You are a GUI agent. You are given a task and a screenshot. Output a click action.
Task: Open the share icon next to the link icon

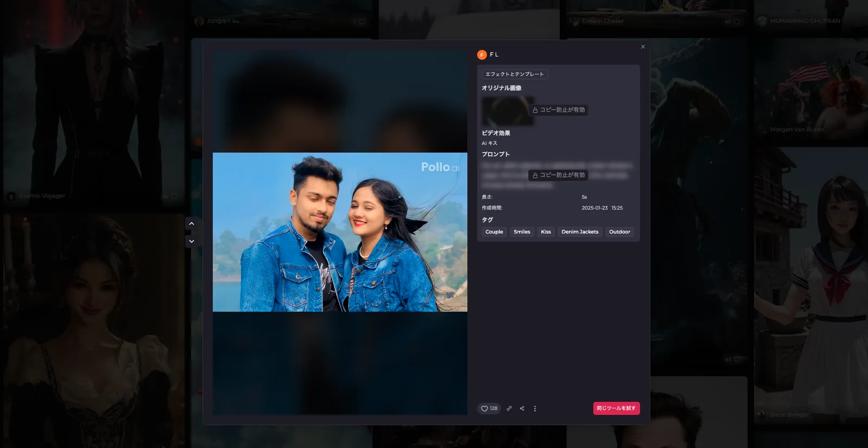tap(522, 408)
